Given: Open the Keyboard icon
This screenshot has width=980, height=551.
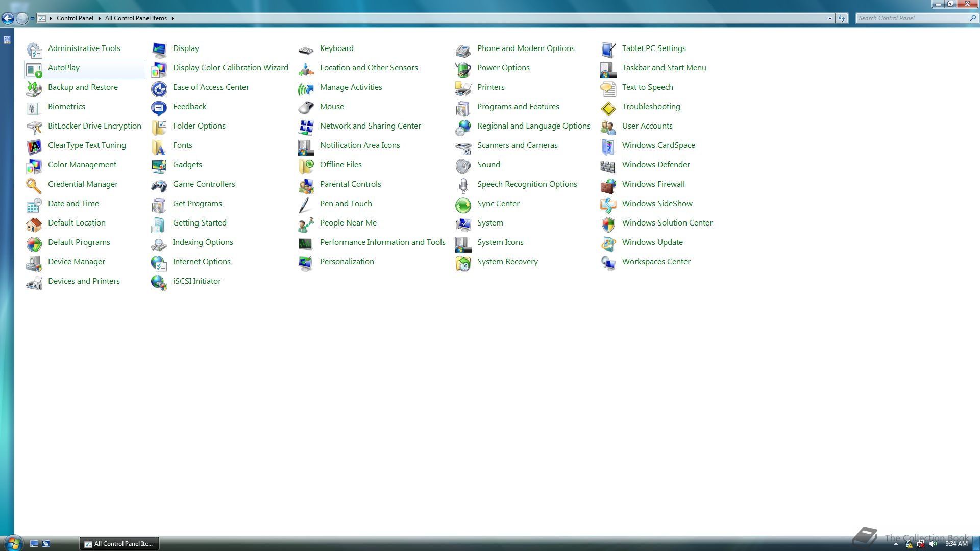Looking at the screenshot, I should pyautogui.click(x=306, y=50).
